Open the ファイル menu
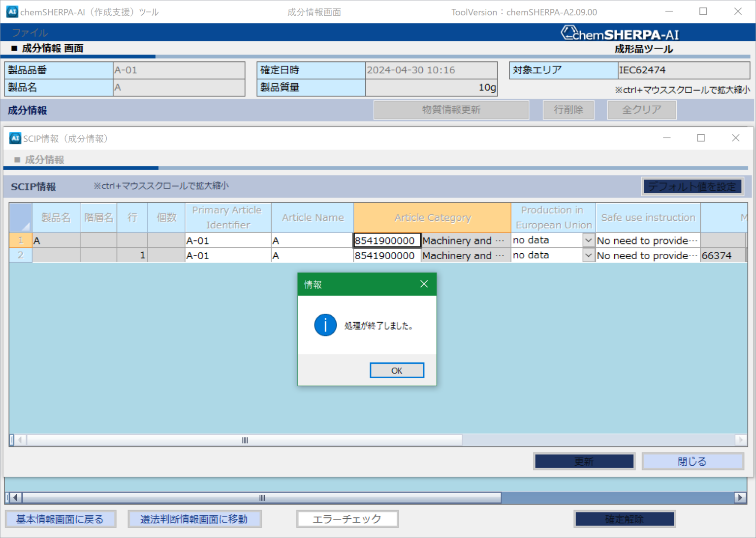 point(30,32)
